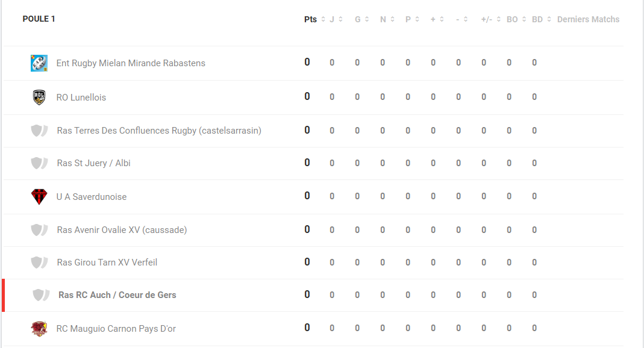
Task: Open the Ras RC Auch / Coeur de Gers team
Action: (117, 295)
